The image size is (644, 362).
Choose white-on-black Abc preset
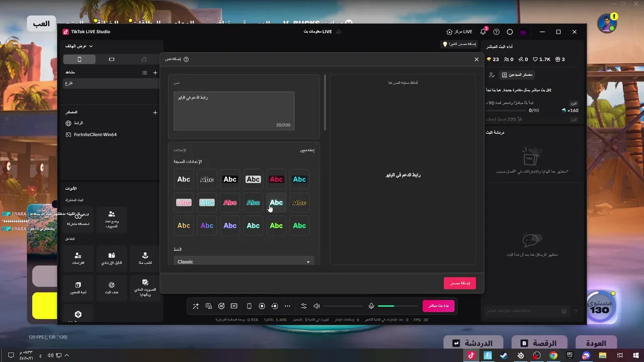[x=230, y=179]
